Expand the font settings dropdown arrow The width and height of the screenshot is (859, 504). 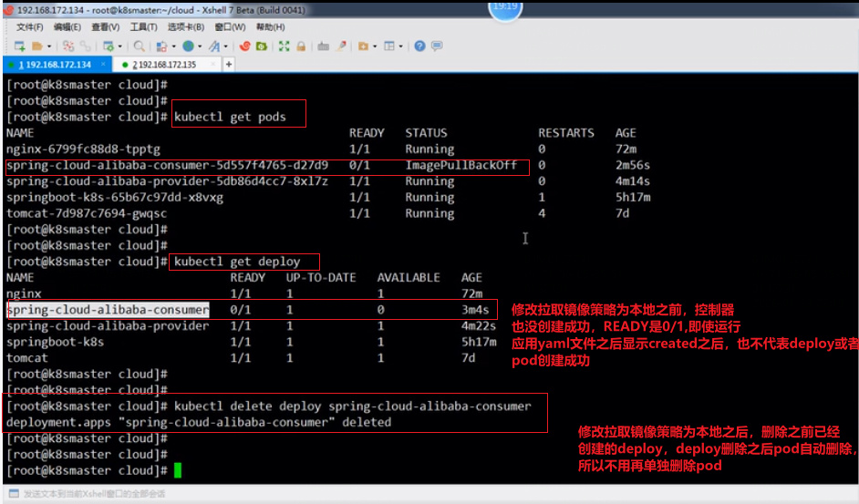pyautogui.click(x=225, y=46)
